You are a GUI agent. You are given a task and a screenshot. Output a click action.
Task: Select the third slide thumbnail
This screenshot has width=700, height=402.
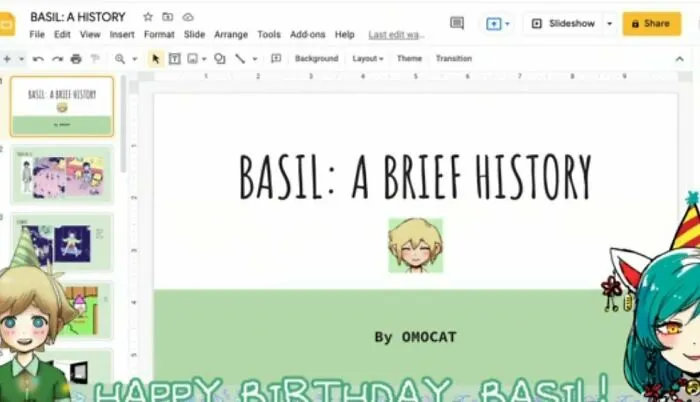[62, 242]
